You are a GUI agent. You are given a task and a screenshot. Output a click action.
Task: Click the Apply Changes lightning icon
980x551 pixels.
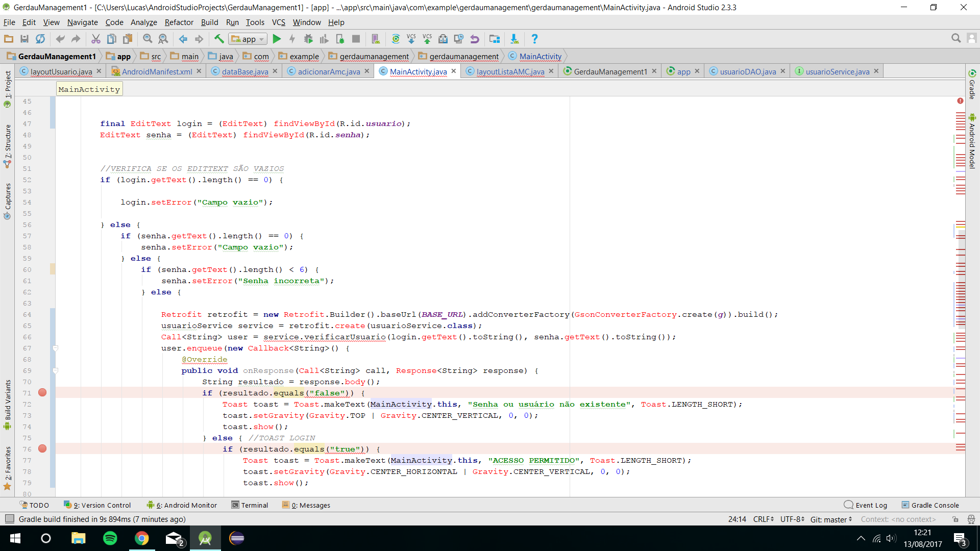[292, 39]
